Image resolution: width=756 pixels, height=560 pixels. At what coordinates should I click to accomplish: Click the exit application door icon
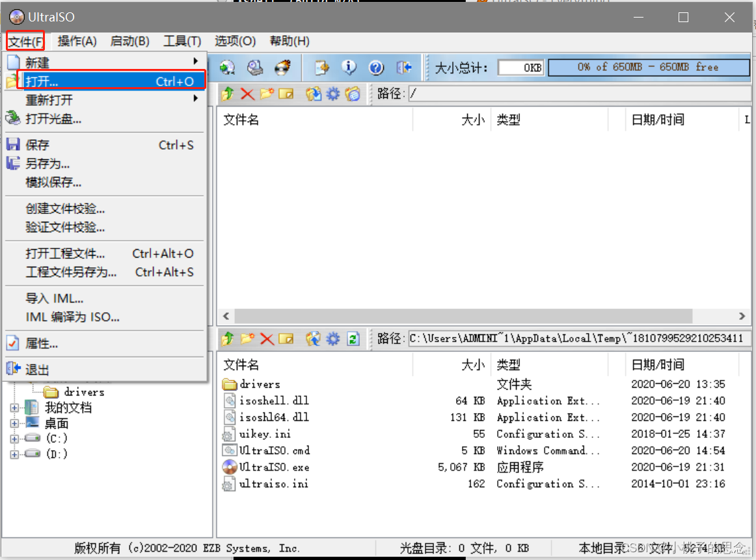click(x=402, y=68)
